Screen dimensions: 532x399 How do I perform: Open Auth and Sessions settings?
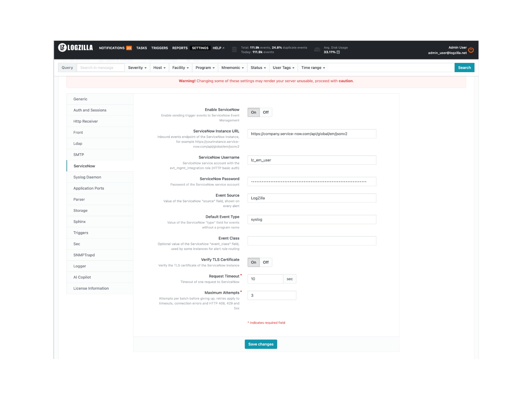[100, 110]
